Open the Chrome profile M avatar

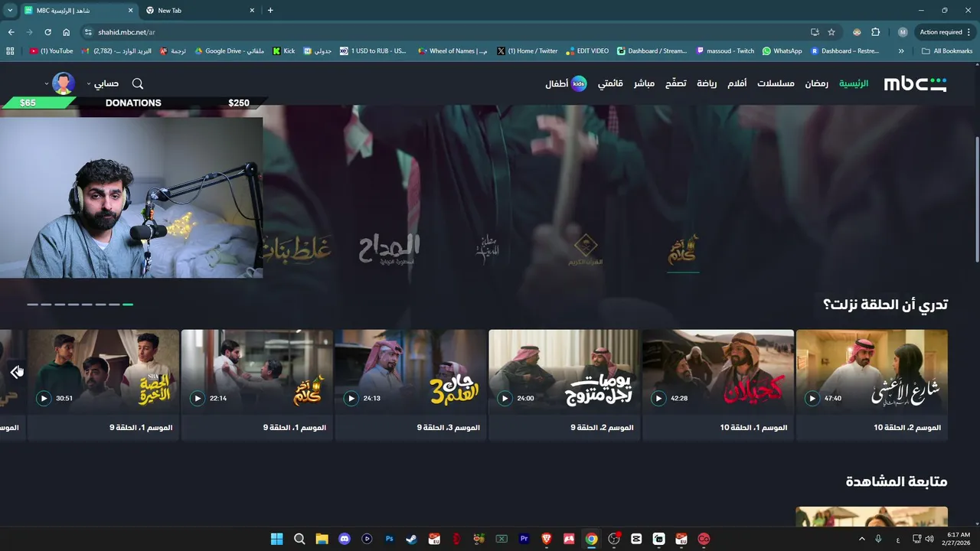pyautogui.click(x=903, y=32)
